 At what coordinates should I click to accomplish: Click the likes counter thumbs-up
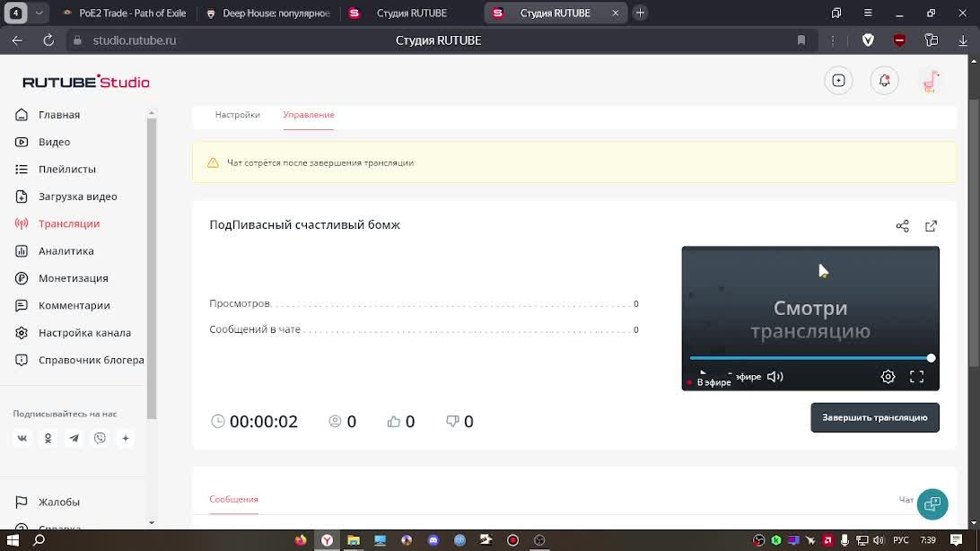[394, 422]
